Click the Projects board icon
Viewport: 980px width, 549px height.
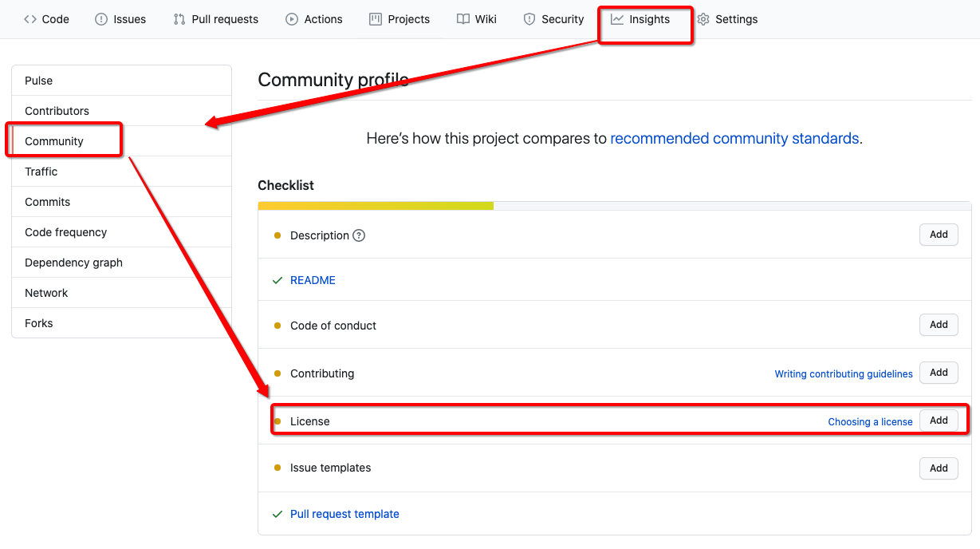tap(376, 19)
